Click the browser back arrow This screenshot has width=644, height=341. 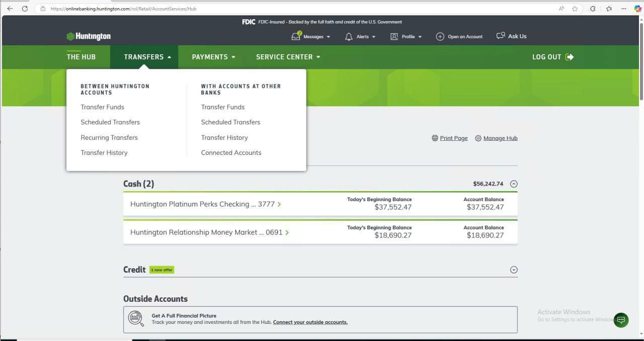(x=10, y=9)
